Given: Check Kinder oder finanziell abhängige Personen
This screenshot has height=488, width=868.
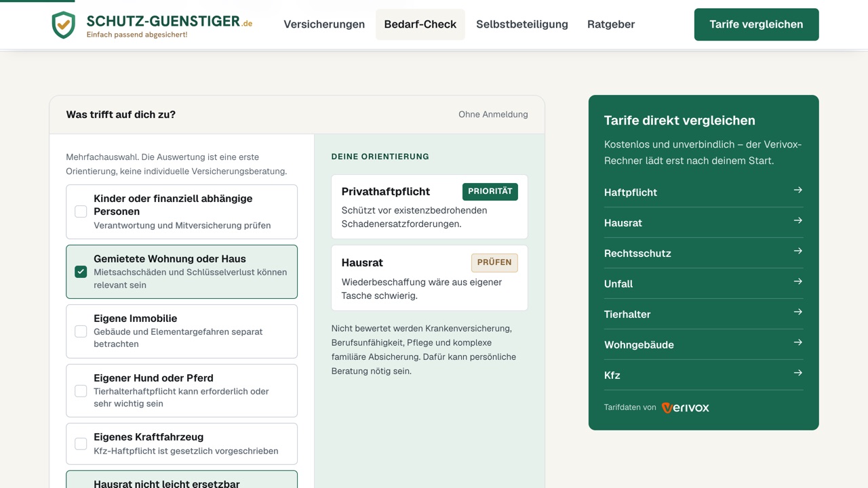Looking at the screenshot, I should (81, 211).
